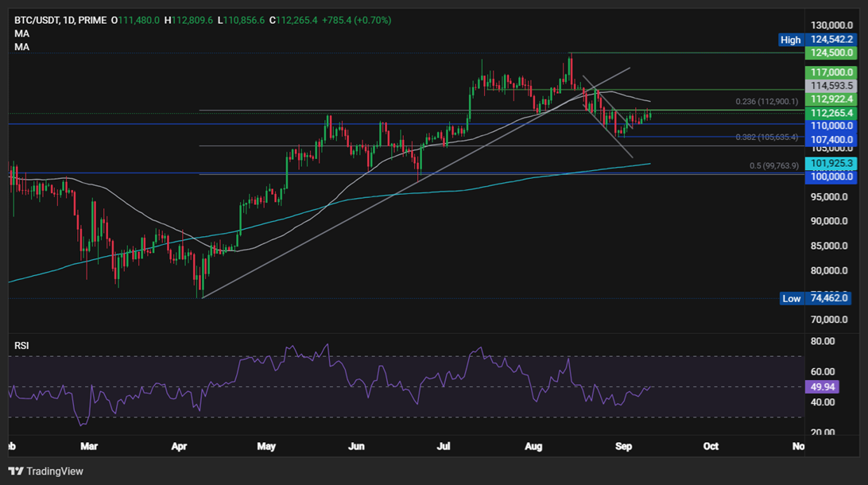Screen dimensions: 868x485
Task: Select the 124,500.0 green price label
Action: pyautogui.click(x=831, y=53)
